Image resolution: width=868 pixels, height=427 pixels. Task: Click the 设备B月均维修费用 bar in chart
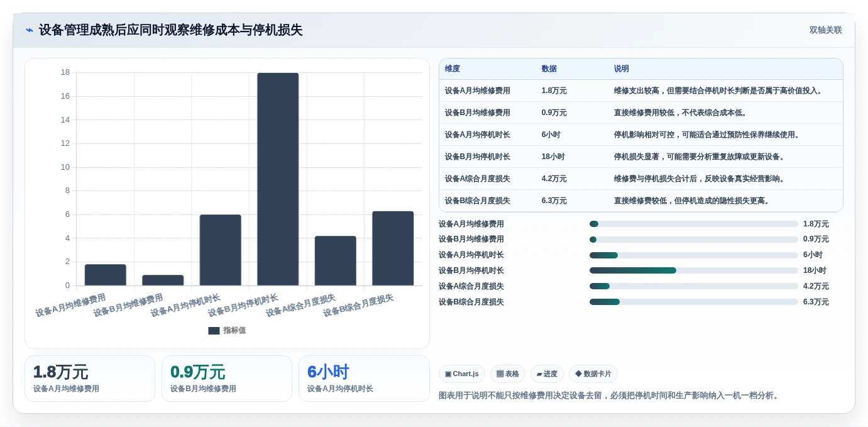[163, 280]
